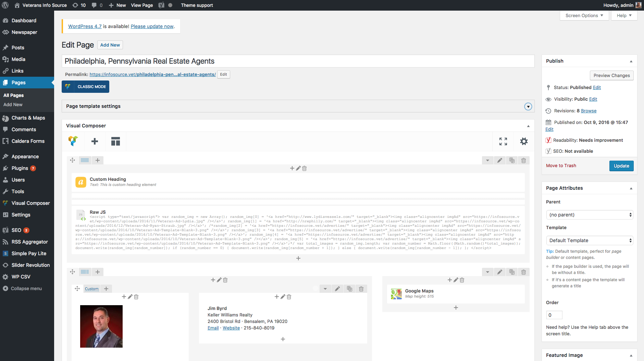644x361 pixels.
Task: Edit the second row with pencil icon
Action: pyautogui.click(x=500, y=272)
